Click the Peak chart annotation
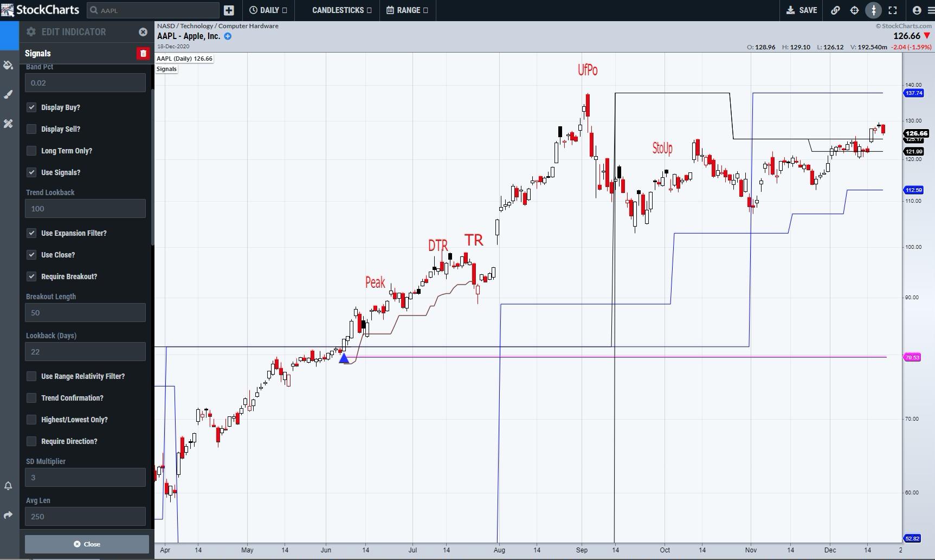 pos(375,282)
